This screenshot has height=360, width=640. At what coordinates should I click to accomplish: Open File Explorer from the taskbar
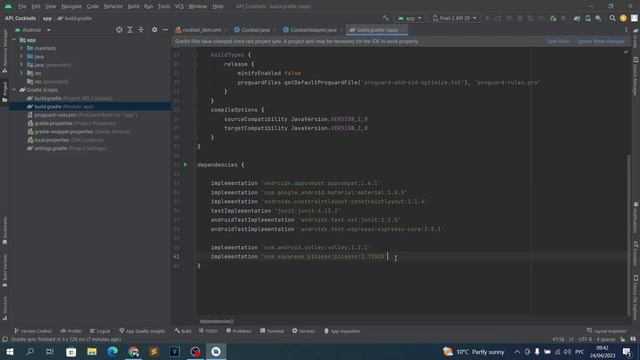(x=92, y=351)
